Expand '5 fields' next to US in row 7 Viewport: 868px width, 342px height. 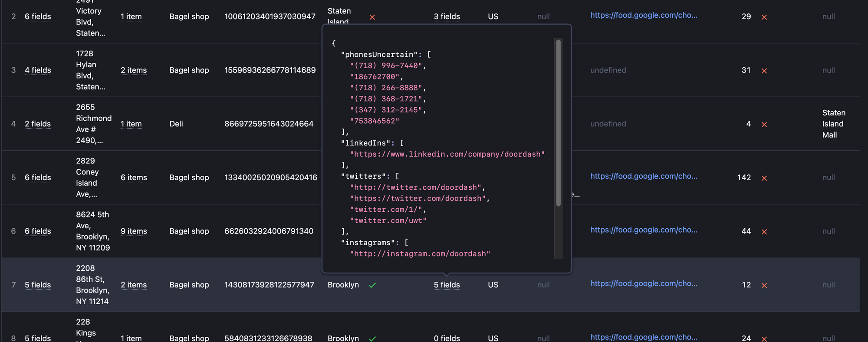(x=447, y=285)
